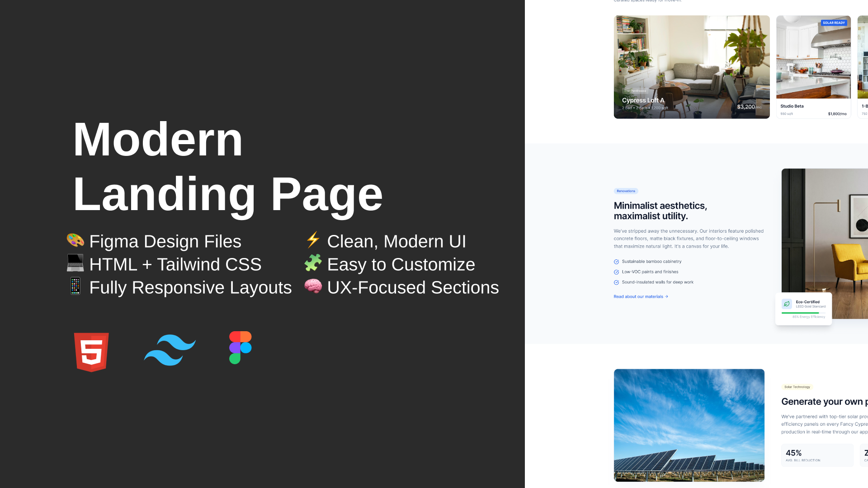868x488 pixels.
Task: Click the solar panels field image
Action: [689, 425]
